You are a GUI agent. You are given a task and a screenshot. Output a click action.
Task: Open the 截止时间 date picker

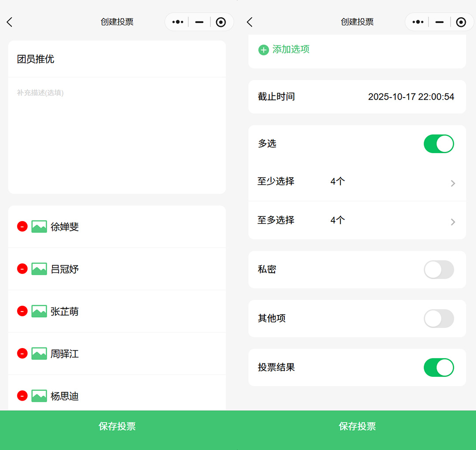click(x=411, y=97)
